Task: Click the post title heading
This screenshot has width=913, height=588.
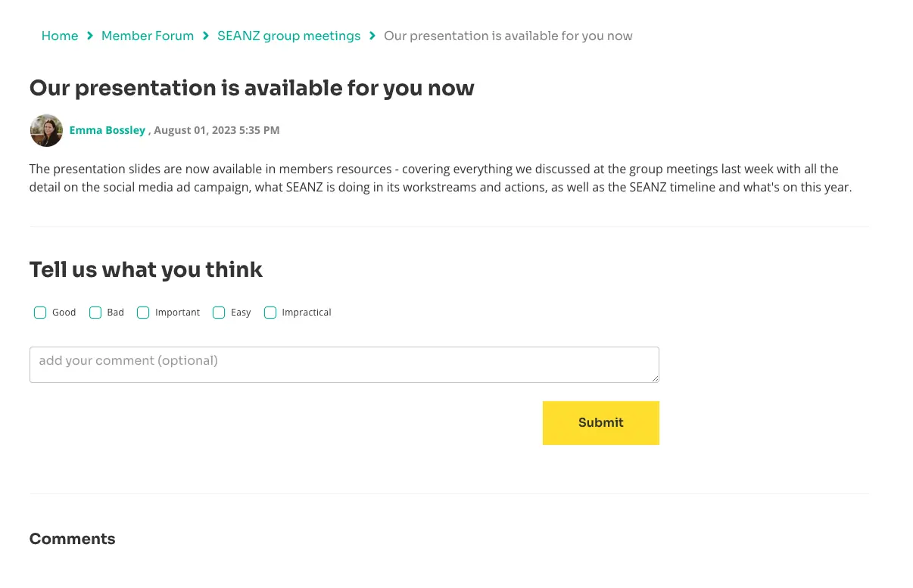Action: click(x=251, y=88)
